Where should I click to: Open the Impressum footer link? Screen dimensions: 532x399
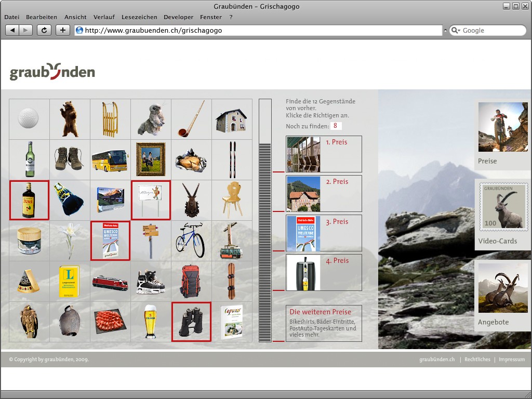(x=512, y=360)
